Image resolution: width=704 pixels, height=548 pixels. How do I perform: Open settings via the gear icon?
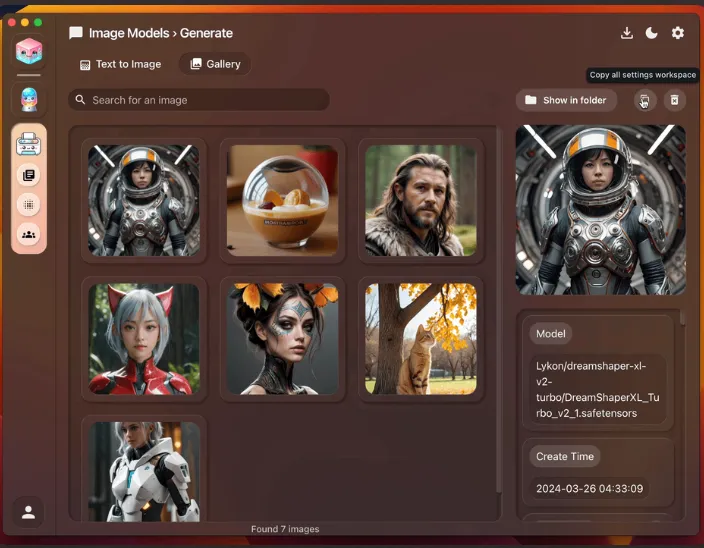point(678,33)
